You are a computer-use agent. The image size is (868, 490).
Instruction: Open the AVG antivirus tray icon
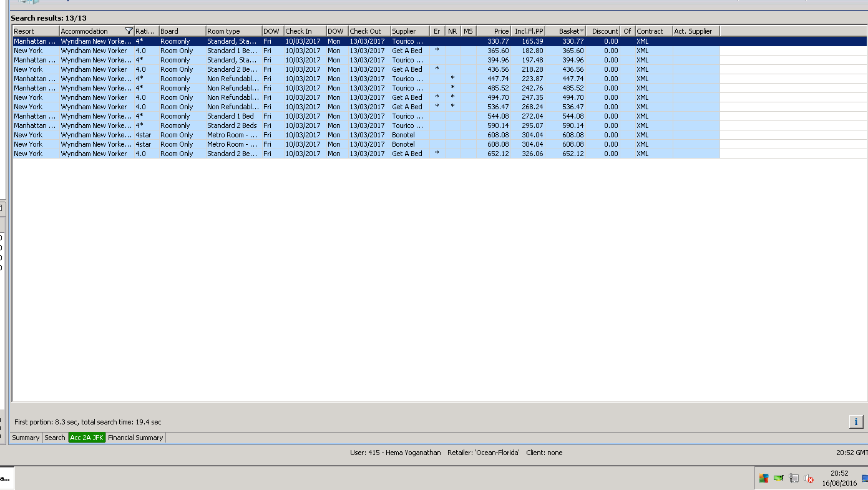click(764, 479)
